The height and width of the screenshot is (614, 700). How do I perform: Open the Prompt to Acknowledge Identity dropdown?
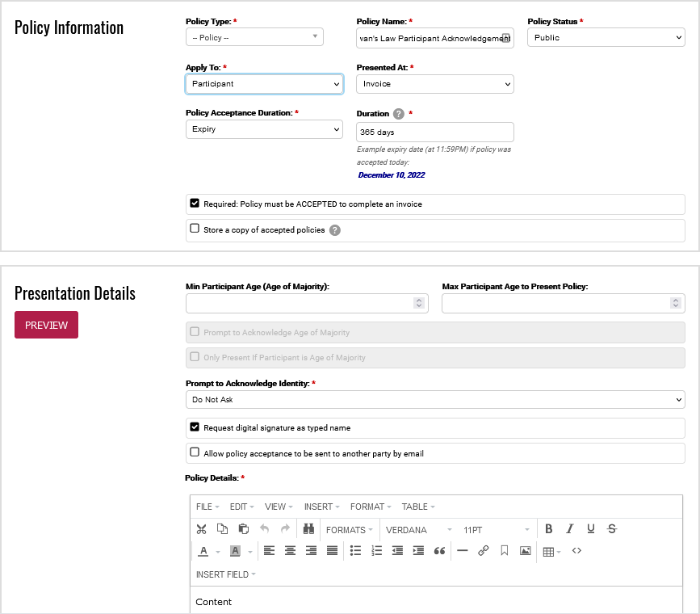pos(434,400)
